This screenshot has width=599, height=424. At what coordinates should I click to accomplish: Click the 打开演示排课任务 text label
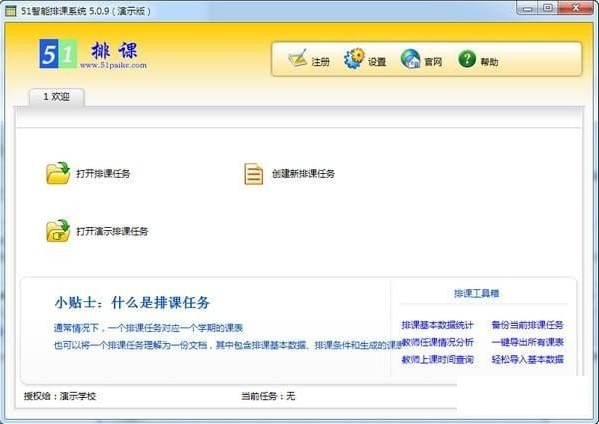coord(112,231)
